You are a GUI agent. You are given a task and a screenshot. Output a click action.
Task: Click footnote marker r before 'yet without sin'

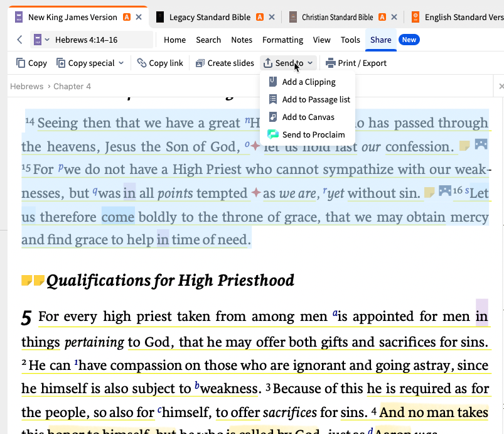325,191
